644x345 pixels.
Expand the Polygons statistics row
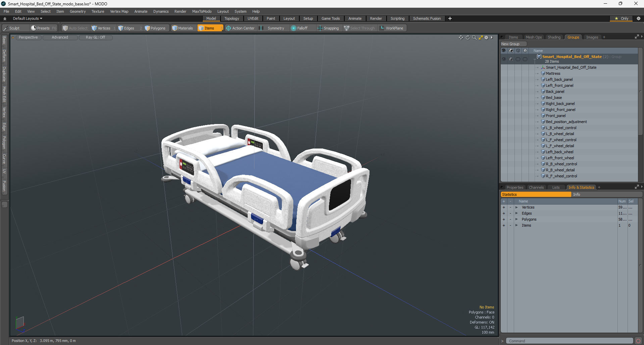pos(516,219)
